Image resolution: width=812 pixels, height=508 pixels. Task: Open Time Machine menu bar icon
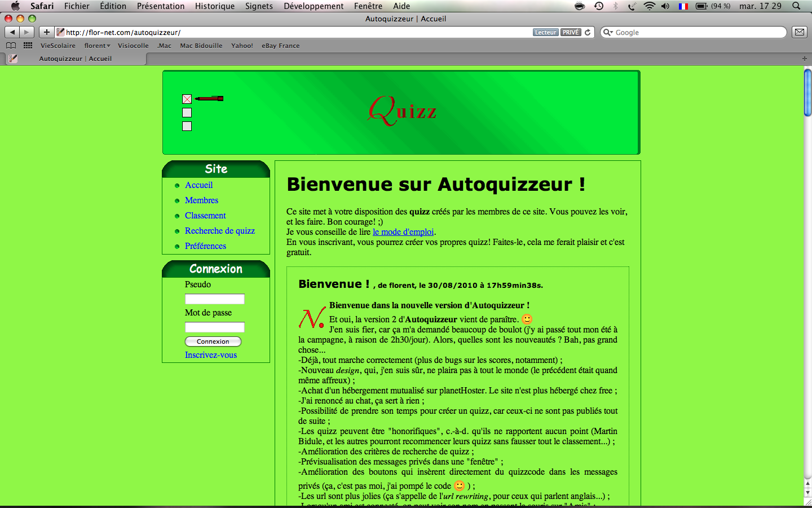[599, 6]
